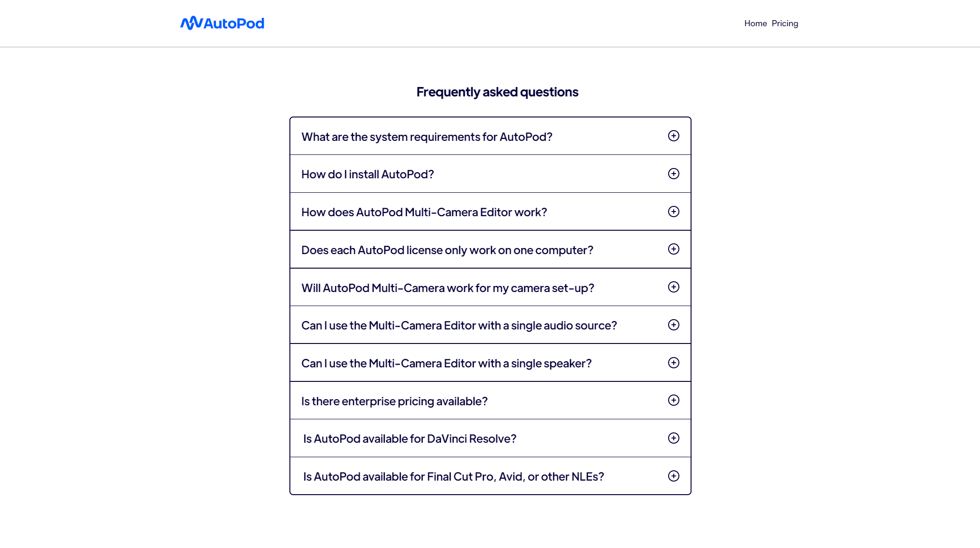Image resolution: width=980 pixels, height=548 pixels.
Task: Click plus icon beside license one computer question
Action: (x=673, y=249)
